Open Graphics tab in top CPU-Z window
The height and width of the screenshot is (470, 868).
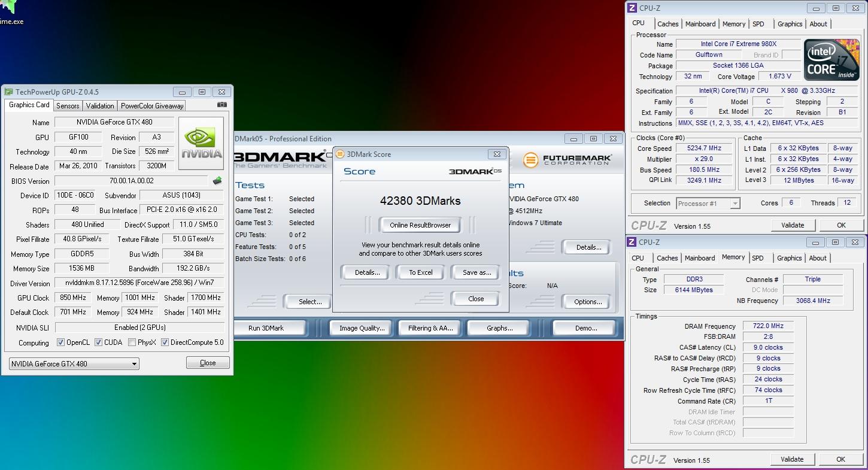[x=790, y=24]
